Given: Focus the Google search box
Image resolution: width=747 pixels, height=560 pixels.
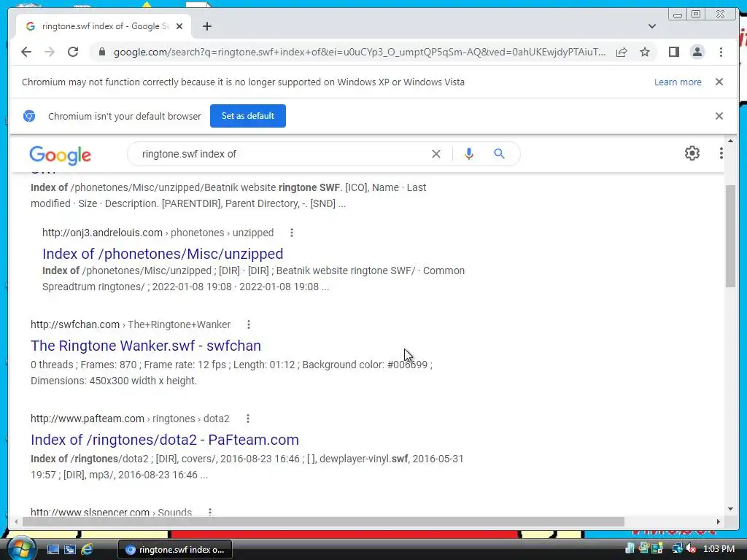Looking at the screenshot, I should pos(281,154).
